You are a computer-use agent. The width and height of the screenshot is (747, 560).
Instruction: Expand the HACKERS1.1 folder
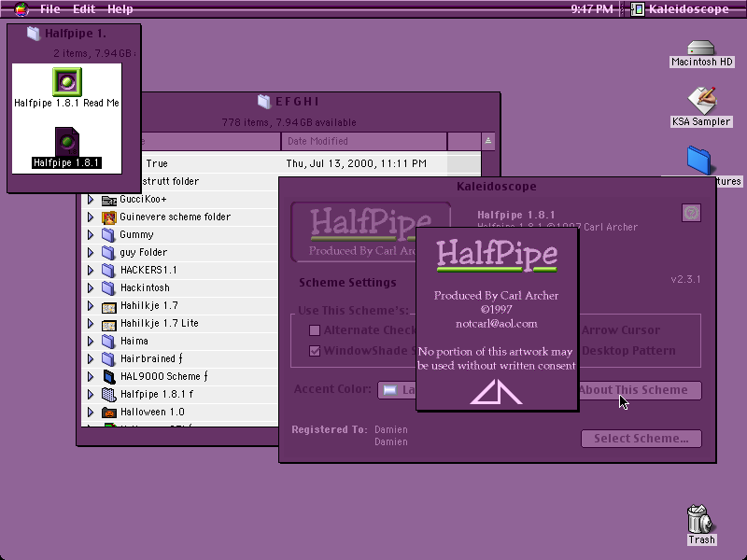[91, 271]
